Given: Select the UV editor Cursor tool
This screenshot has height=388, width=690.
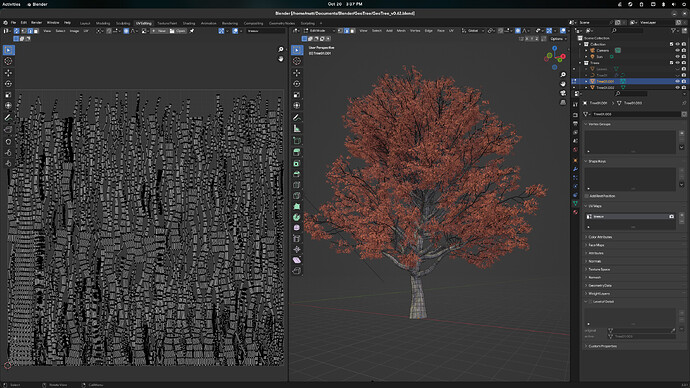Looking at the screenshot, I should [x=8, y=61].
